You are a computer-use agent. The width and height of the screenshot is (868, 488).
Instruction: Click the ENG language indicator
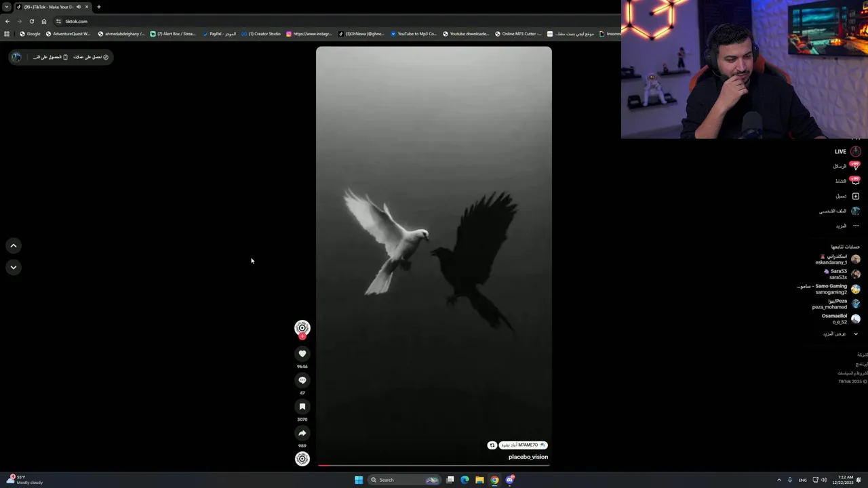pyautogui.click(x=803, y=480)
